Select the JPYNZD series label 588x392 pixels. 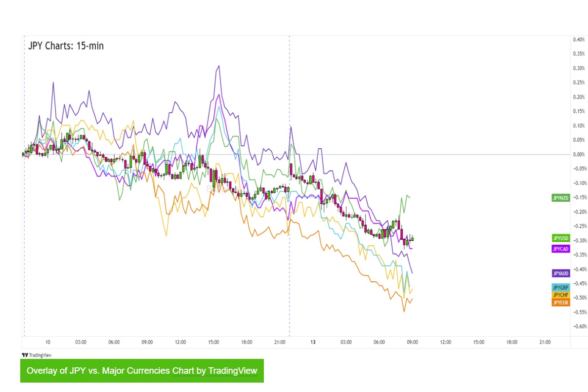(561, 198)
